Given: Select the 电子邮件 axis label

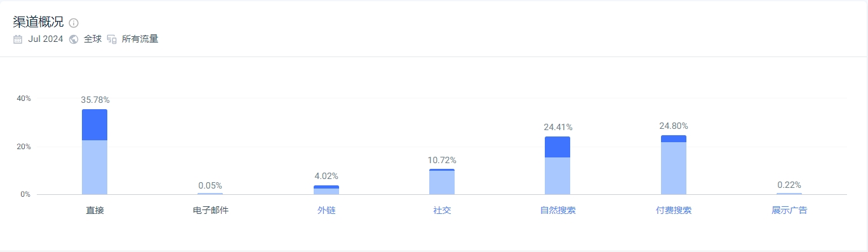Looking at the screenshot, I should tap(210, 210).
